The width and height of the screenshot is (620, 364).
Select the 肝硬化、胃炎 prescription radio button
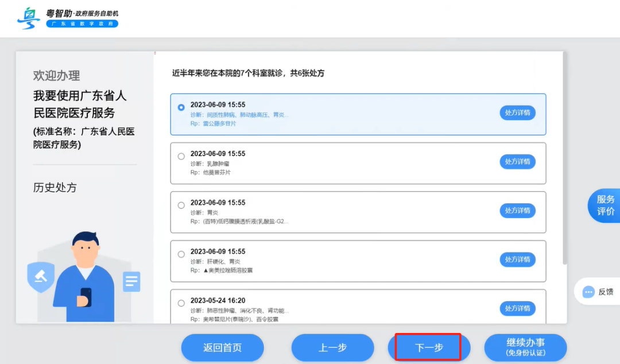coord(181,253)
